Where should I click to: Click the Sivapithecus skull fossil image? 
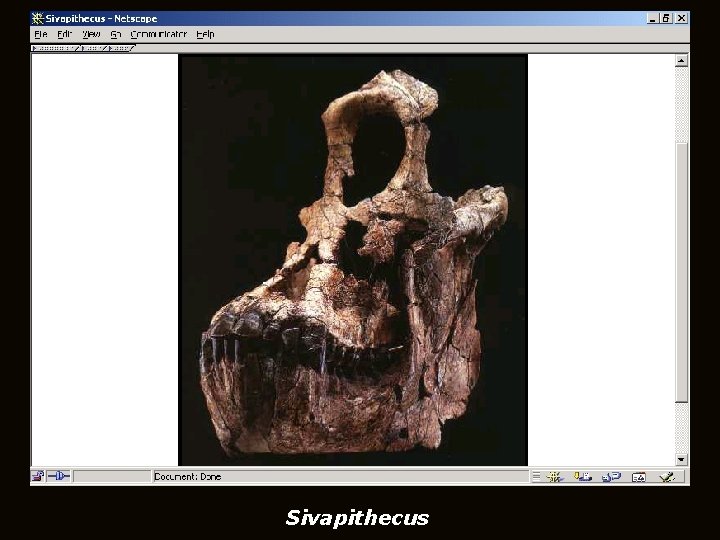click(x=353, y=260)
